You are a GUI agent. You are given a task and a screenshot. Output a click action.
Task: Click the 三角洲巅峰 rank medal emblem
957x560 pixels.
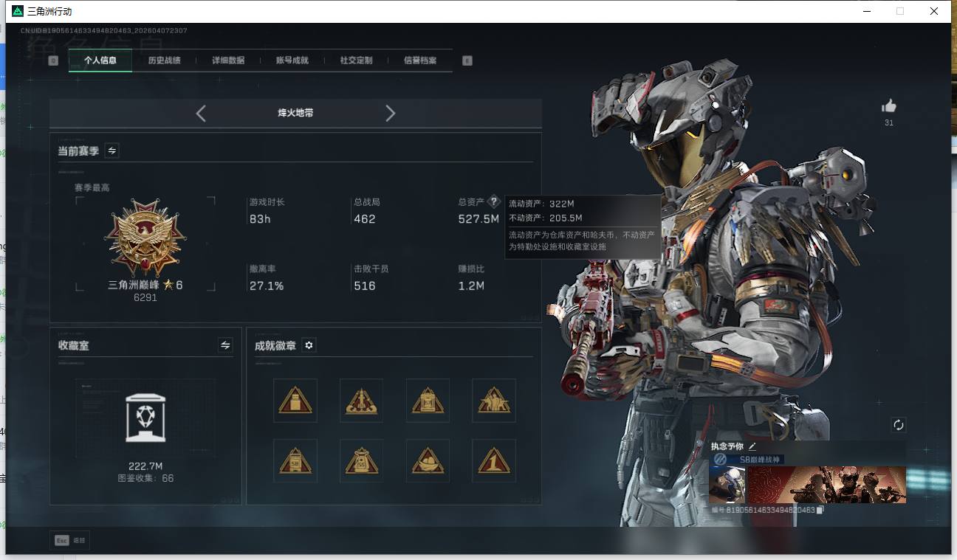[145, 238]
